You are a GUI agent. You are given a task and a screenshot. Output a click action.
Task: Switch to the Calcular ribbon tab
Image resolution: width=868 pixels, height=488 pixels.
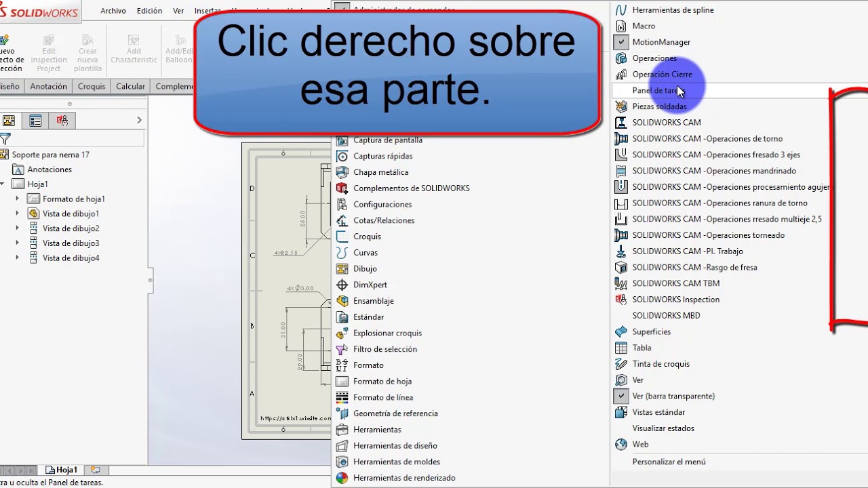[x=130, y=87]
